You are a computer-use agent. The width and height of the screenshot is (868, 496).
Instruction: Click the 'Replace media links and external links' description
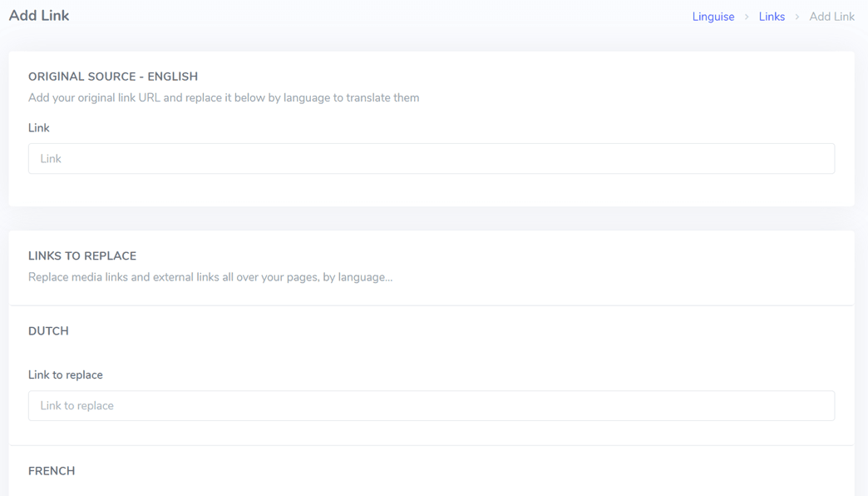[x=210, y=277]
